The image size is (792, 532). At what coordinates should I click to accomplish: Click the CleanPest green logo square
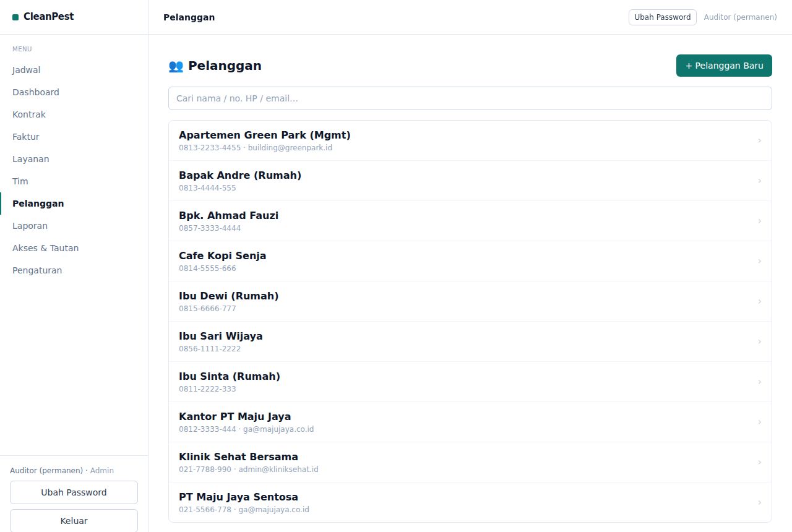15,17
